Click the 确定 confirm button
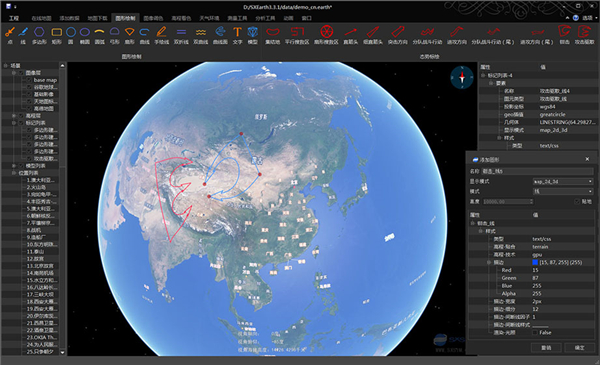600x365 pixels. [579, 347]
